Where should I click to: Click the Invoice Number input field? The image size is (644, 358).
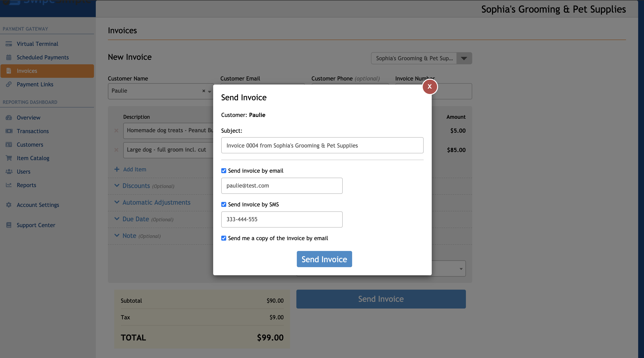pyautogui.click(x=452, y=91)
